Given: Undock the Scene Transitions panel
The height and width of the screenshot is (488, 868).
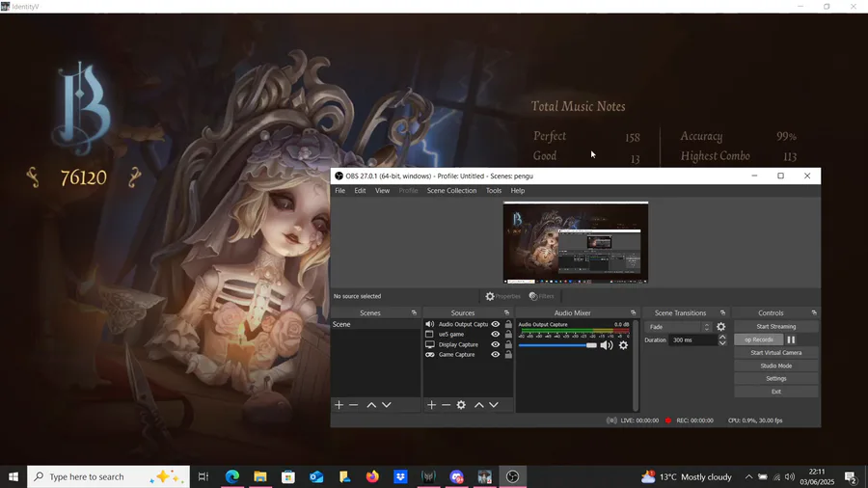Looking at the screenshot, I should tap(722, 312).
